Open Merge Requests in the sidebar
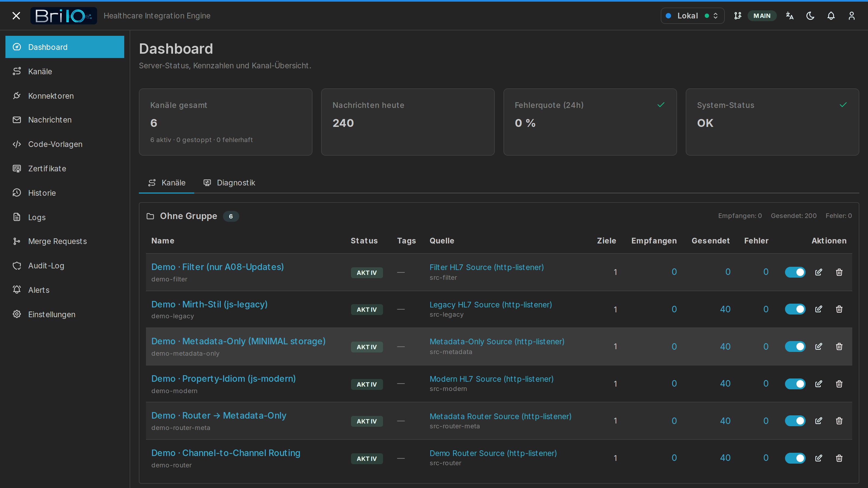The image size is (868, 488). click(65, 241)
